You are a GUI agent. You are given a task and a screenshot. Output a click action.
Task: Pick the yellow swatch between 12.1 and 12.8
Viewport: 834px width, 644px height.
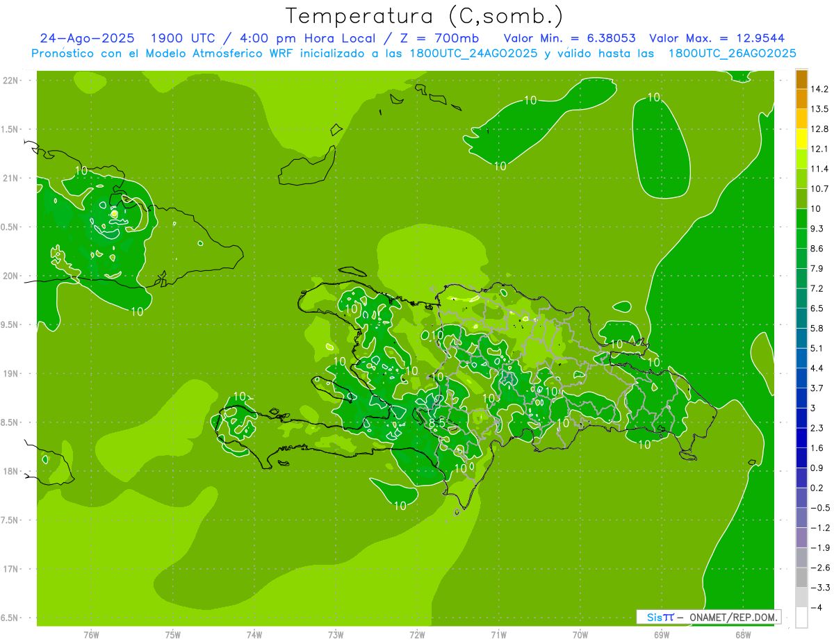point(801,139)
